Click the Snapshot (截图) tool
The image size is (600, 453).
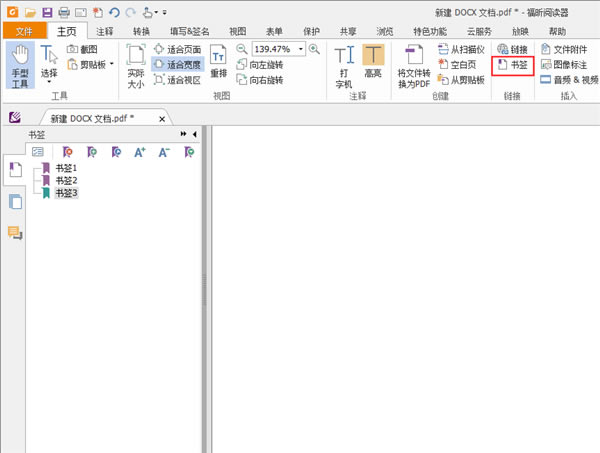coord(82,49)
